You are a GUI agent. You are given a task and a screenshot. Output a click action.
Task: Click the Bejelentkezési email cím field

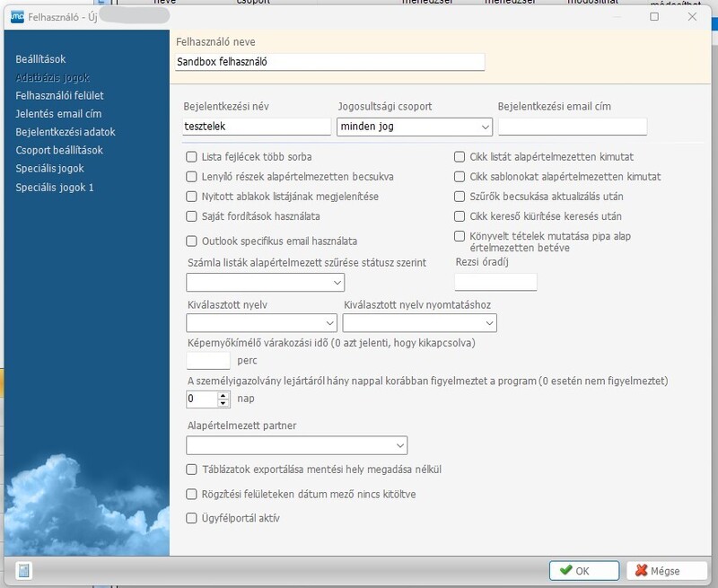click(x=572, y=127)
